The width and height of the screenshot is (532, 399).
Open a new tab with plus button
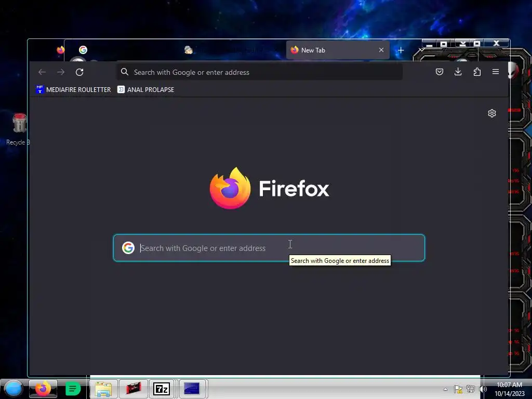pos(401,50)
